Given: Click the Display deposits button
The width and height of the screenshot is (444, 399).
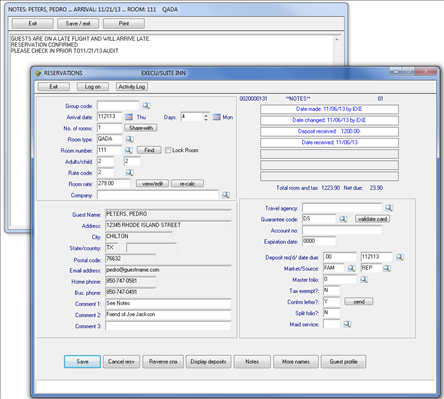Looking at the screenshot, I should coord(208,362).
